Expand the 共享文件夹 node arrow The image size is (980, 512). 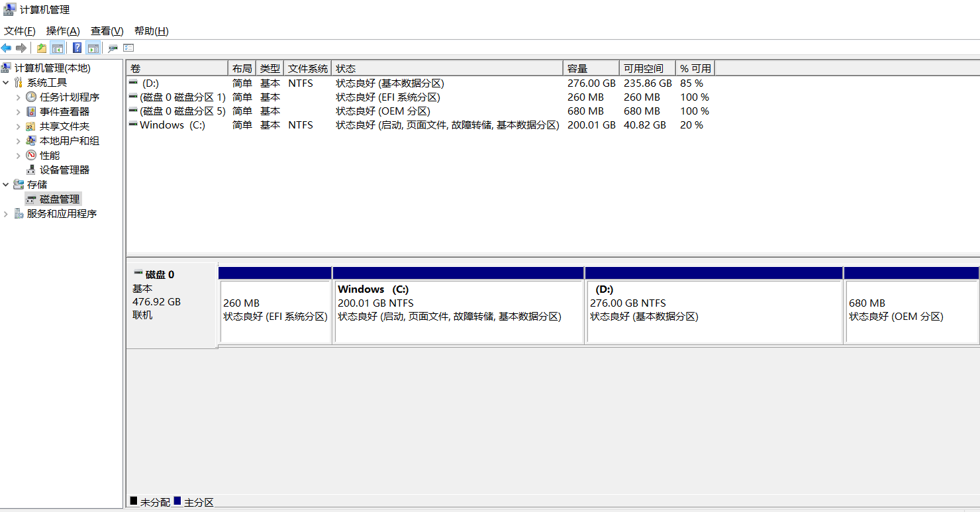click(19, 126)
